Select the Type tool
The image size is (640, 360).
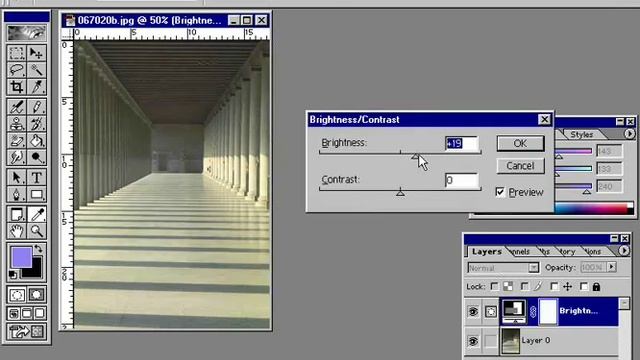(x=36, y=178)
